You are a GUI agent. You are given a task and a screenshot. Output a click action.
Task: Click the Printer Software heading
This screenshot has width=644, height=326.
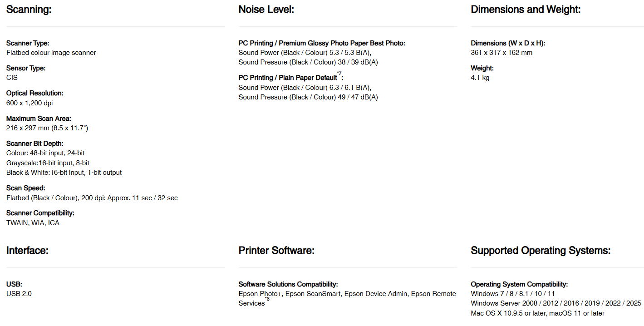click(x=276, y=250)
